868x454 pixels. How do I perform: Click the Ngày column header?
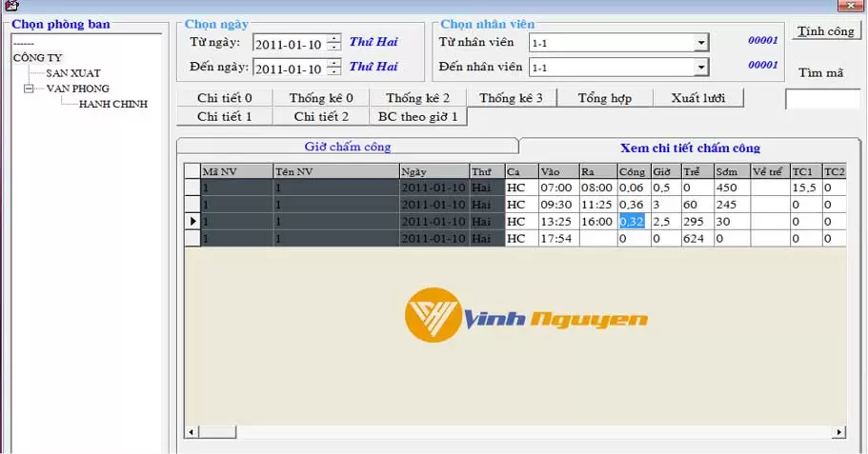[434, 171]
